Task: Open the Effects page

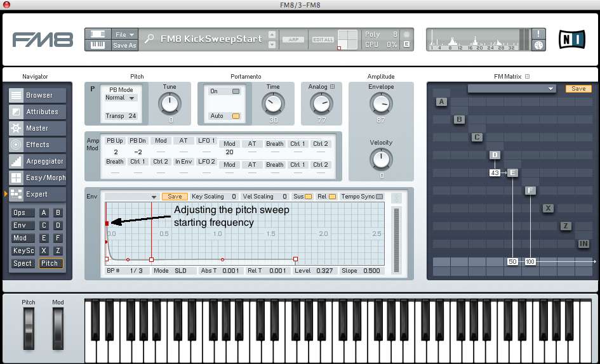Action: click(x=37, y=145)
